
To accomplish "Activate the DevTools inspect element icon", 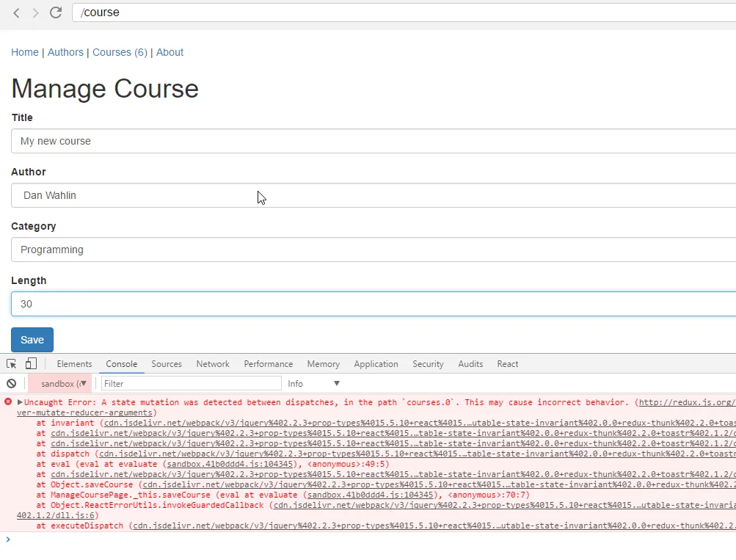I will point(12,364).
